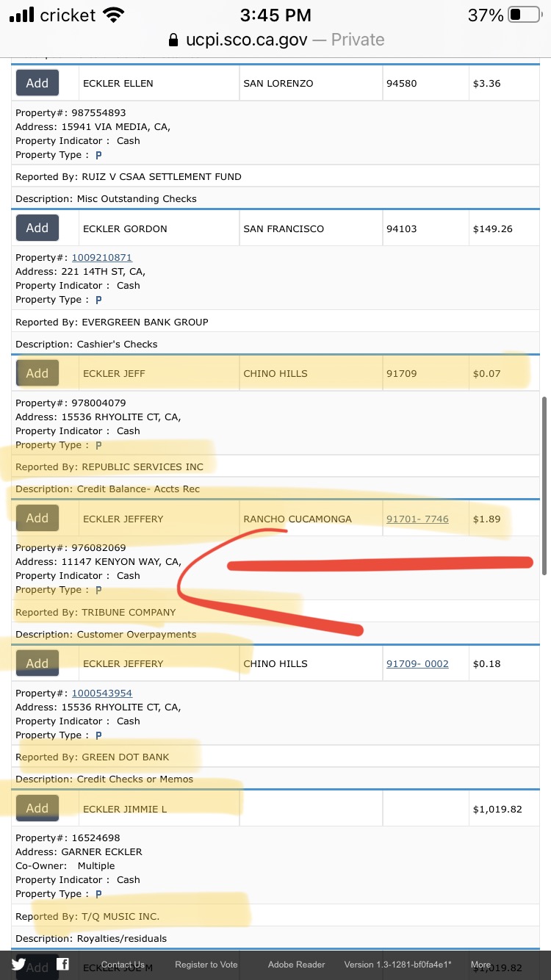The image size is (551, 980).
Task: Open the Adobe Reader footer link
Action: click(297, 965)
